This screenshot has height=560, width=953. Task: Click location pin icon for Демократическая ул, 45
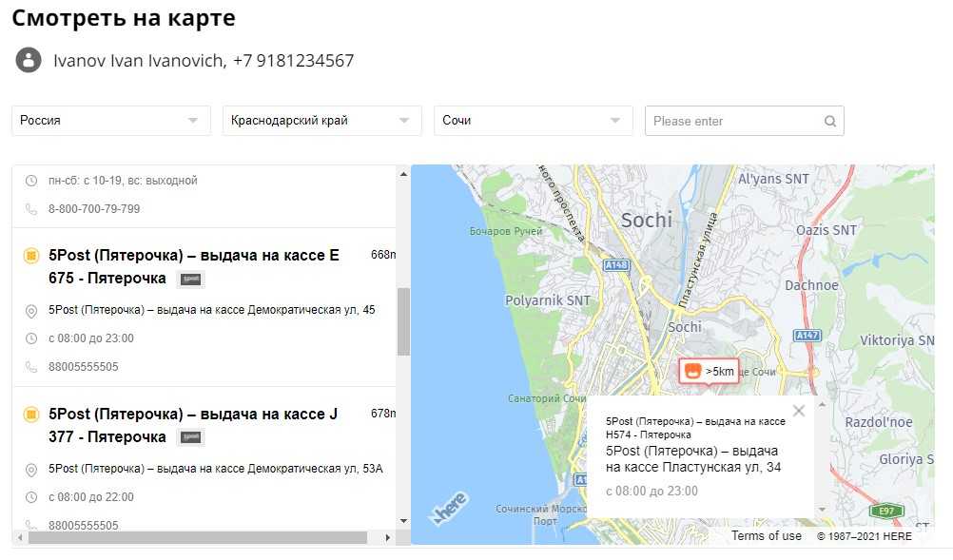pyautogui.click(x=31, y=310)
